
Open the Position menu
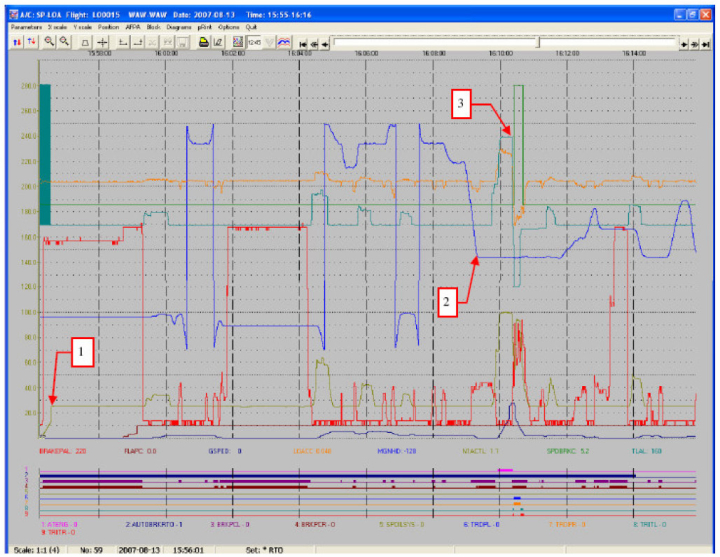[108, 28]
